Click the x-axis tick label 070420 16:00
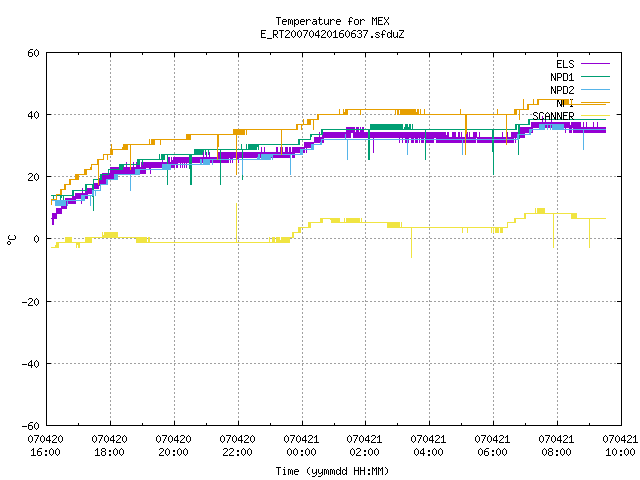Viewport: 640px width, 480px height. tap(45, 446)
